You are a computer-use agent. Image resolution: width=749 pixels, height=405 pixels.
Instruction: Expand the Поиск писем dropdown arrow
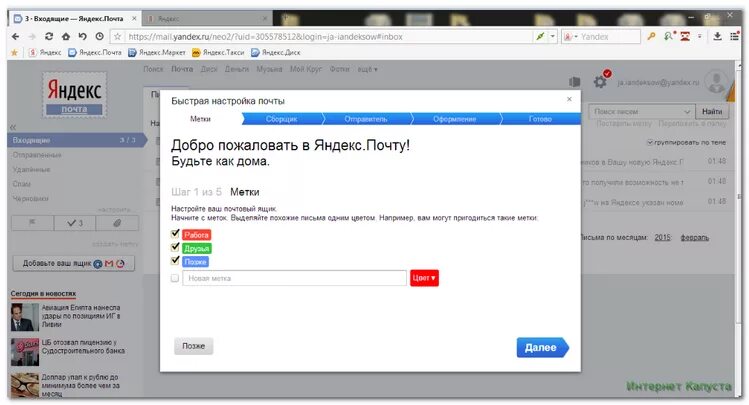point(686,111)
